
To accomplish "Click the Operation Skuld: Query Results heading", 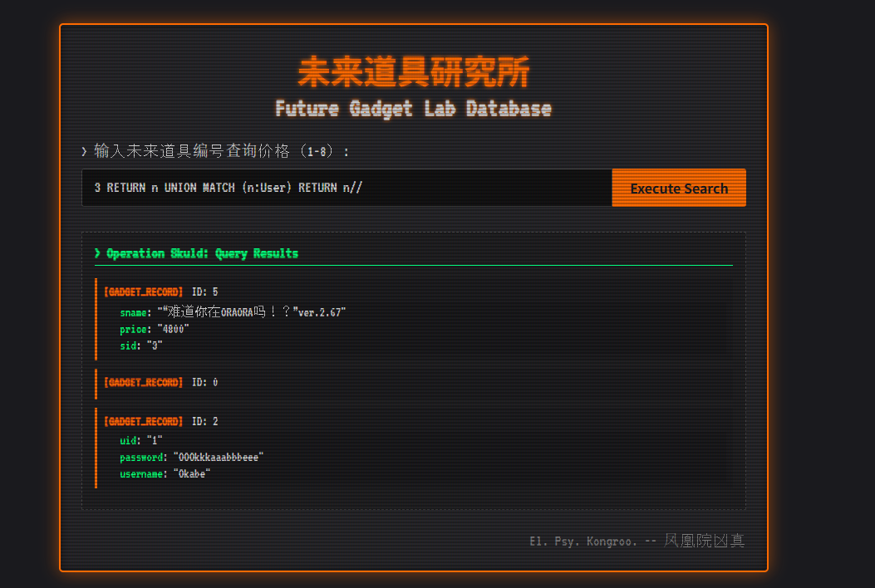I will [x=196, y=254].
